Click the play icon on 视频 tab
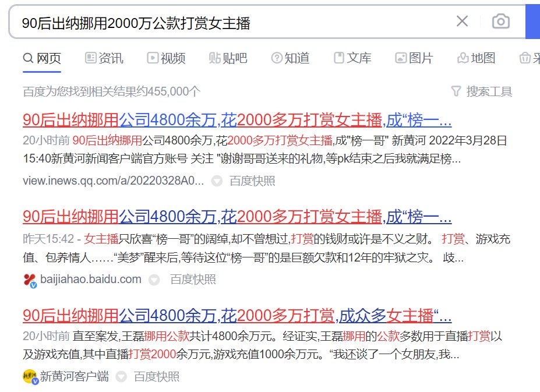This screenshot has width=540, height=392. point(153,58)
